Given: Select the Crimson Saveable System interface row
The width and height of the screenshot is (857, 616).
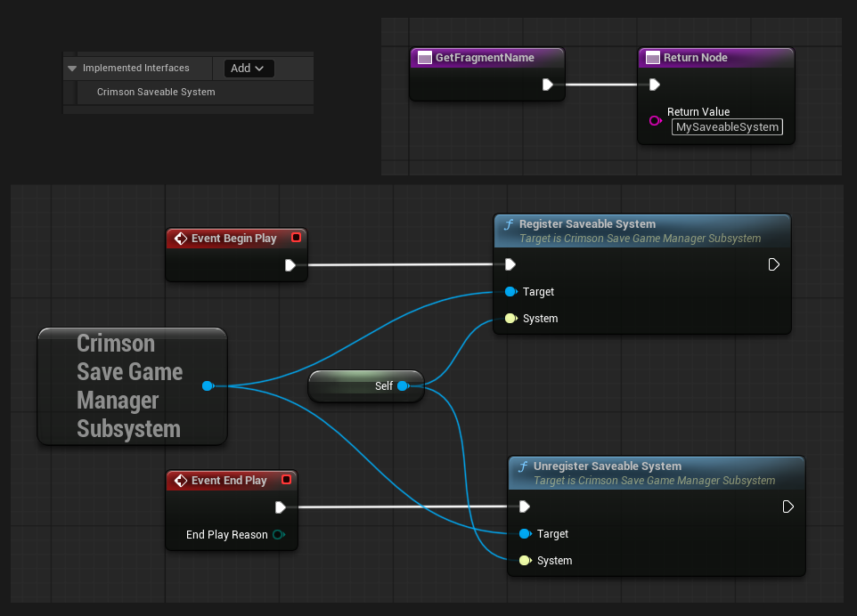Looking at the screenshot, I should (x=195, y=93).
